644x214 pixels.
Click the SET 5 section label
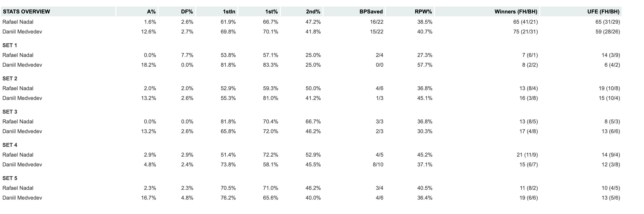click(10, 178)
